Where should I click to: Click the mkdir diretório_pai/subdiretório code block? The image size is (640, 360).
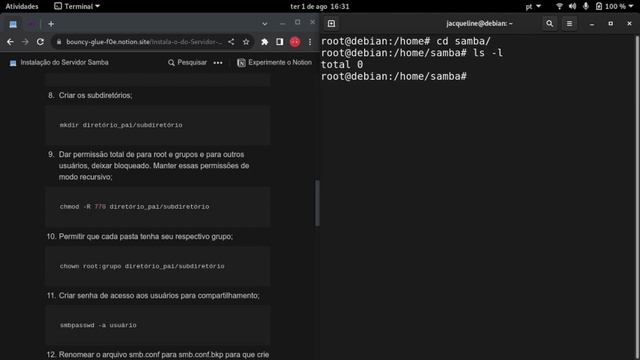[x=158, y=125]
